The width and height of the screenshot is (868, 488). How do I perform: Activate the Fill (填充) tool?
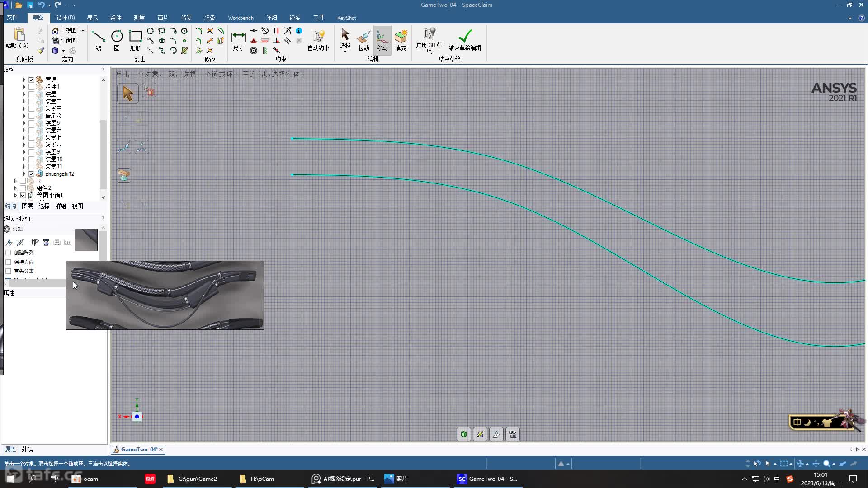(401, 40)
